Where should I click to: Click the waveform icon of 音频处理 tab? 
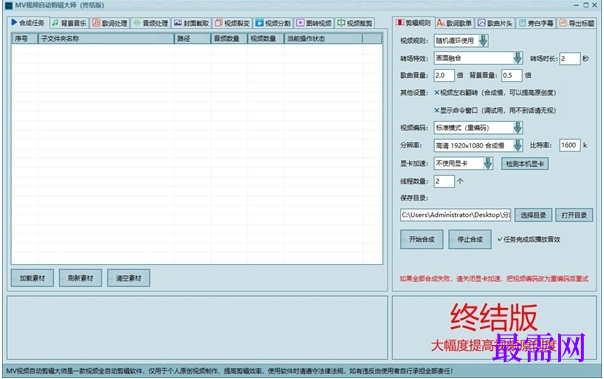(137, 23)
